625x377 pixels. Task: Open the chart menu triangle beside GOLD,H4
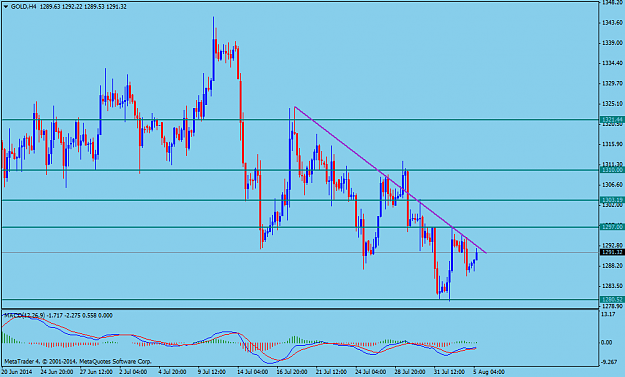(x=6, y=7)
